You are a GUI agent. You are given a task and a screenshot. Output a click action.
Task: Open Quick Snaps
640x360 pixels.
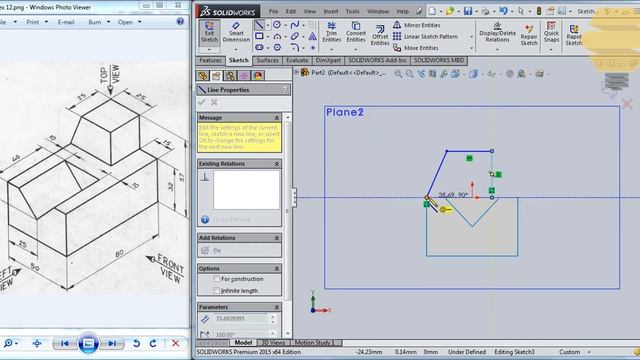pos(551,32)
